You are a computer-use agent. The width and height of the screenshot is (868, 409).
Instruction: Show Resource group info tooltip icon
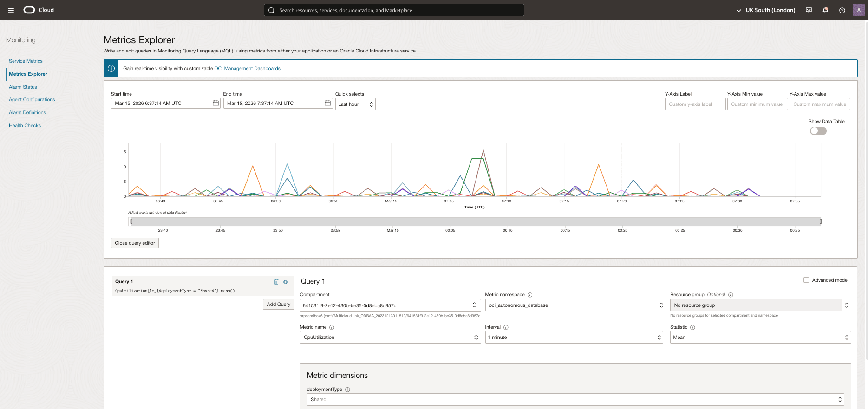pos(731,295)
